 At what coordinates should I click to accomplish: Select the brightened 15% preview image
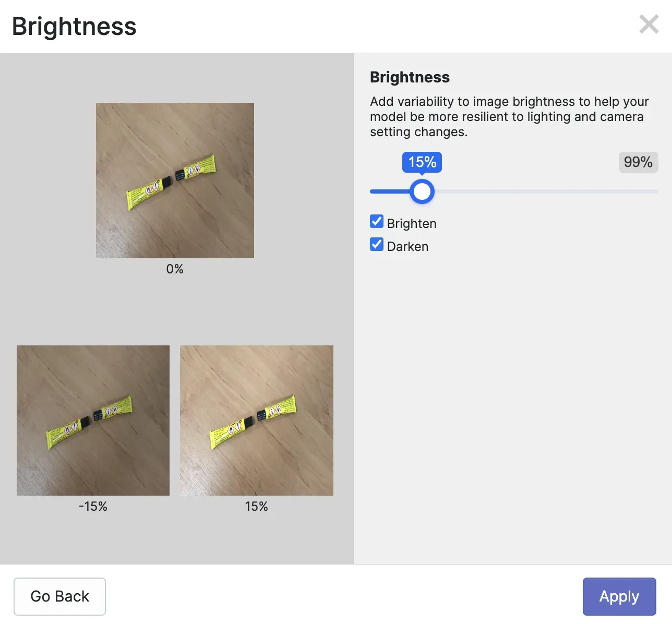(x=256, y=421)
